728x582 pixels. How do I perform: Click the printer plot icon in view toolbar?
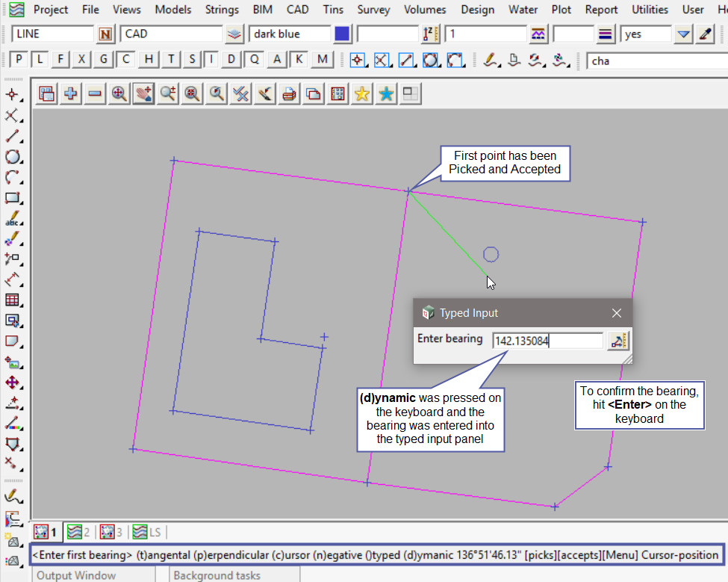(290, 93)
